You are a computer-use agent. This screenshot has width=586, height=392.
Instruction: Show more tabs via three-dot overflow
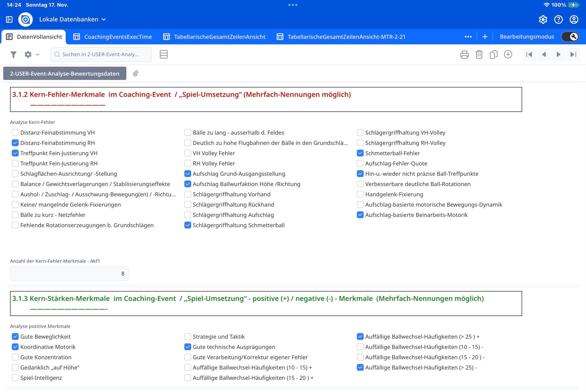pyautogui.click(x=468, y=37)
